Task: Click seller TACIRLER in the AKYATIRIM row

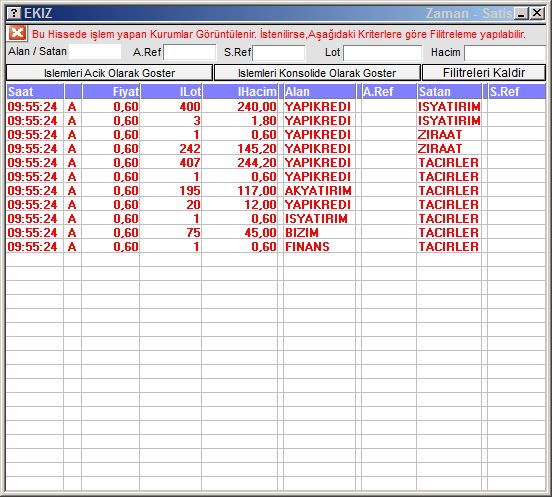Action: 448,191
